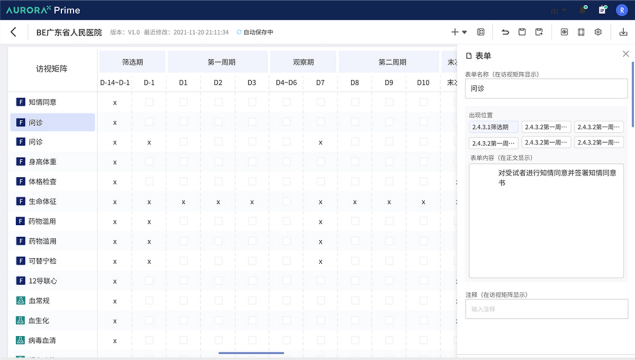This screenshot has width=635, height=360.
Task: Open the notifications bell
Action: tap(583, 10)
